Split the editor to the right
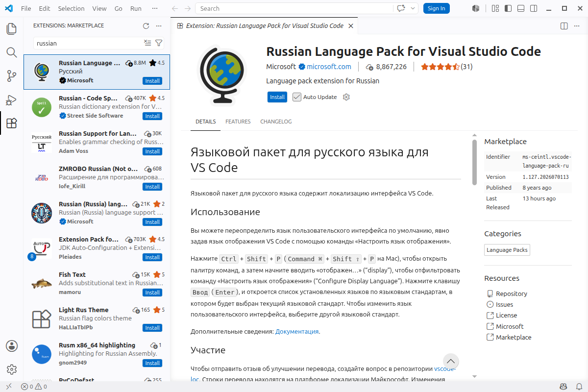 pos(564,26)
